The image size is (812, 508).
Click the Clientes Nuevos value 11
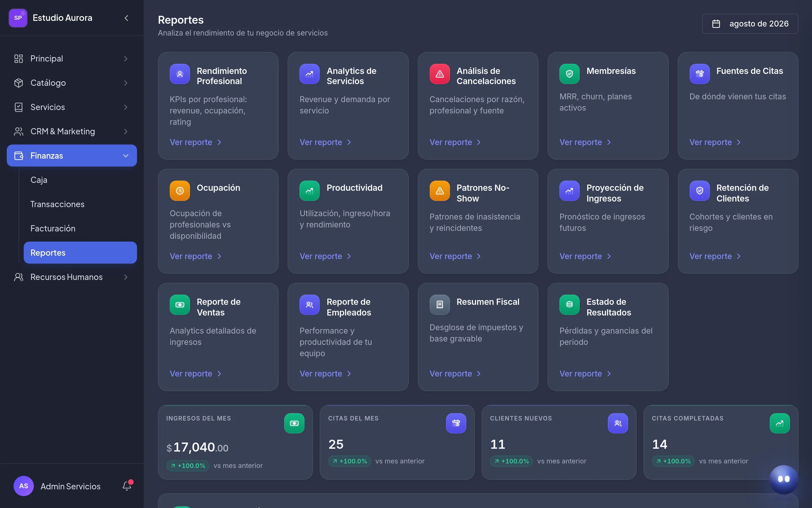pos(498,444)
